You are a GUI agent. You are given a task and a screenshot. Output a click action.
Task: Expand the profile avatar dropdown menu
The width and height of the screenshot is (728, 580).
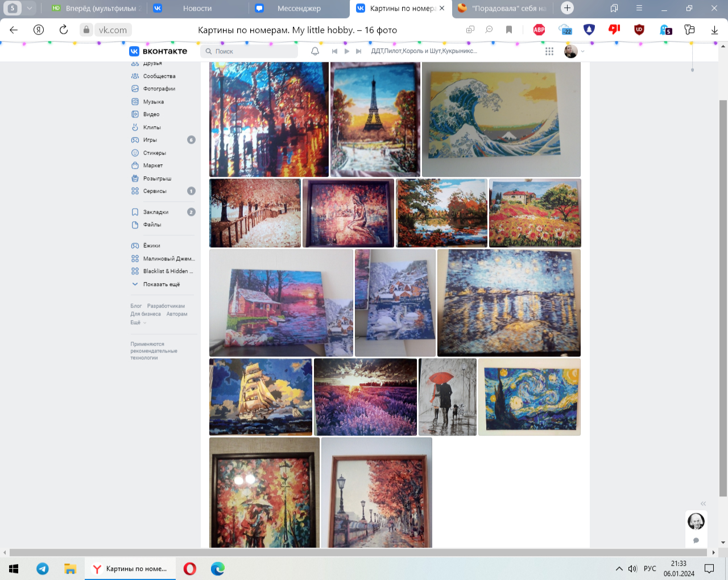(574, 51)
